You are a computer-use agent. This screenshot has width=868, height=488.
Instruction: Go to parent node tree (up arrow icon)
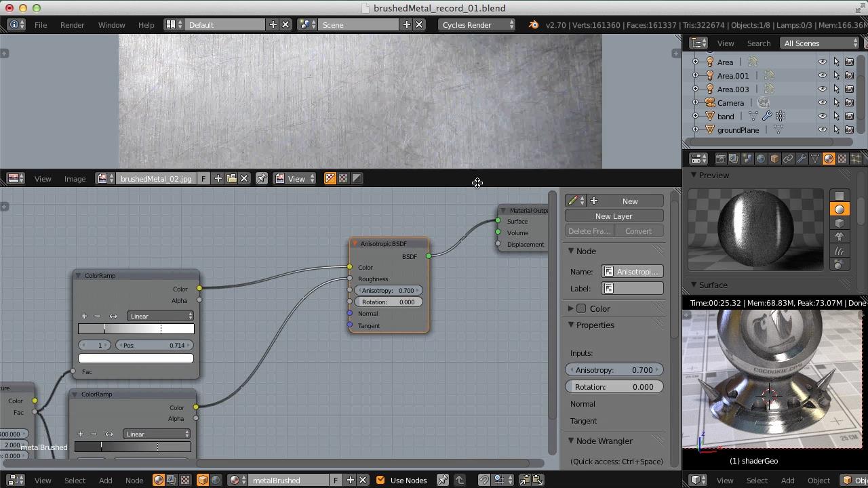click(x=459, y=480)
